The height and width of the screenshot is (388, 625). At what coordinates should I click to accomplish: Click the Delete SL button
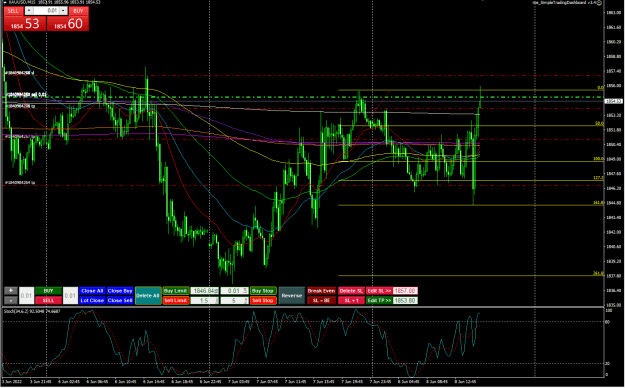tap(351, 291)
